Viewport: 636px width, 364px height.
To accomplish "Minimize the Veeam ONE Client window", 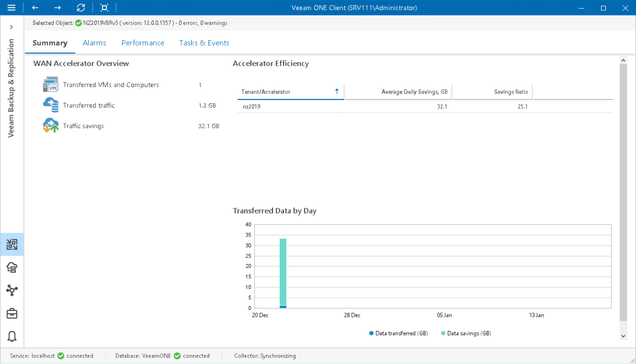I will [x=581, y=8].
